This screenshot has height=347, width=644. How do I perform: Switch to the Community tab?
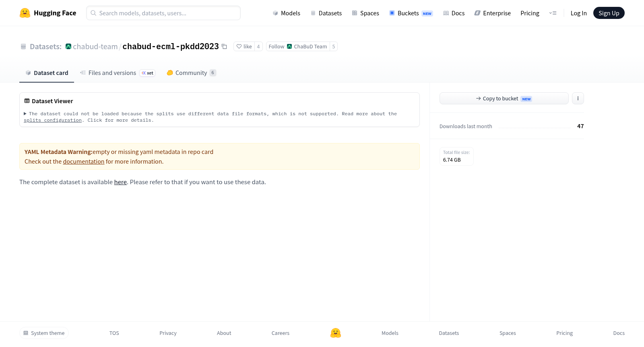[191, 73]
